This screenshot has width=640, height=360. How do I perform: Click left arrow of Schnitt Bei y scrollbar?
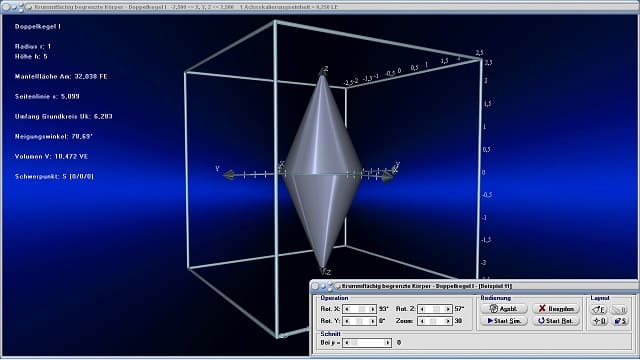point(347,342)
